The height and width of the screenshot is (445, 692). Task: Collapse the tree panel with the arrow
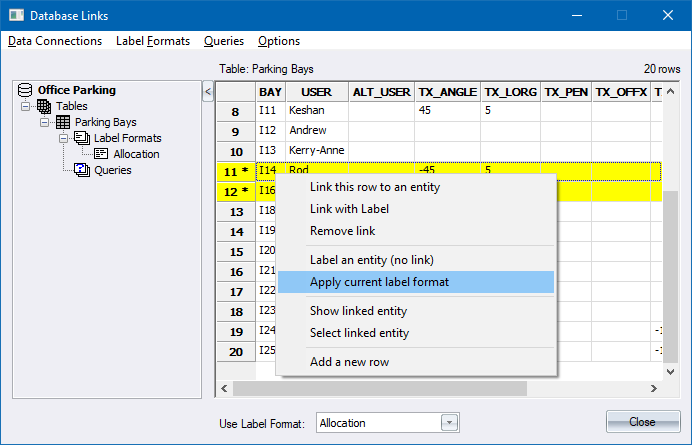point(208,92)
